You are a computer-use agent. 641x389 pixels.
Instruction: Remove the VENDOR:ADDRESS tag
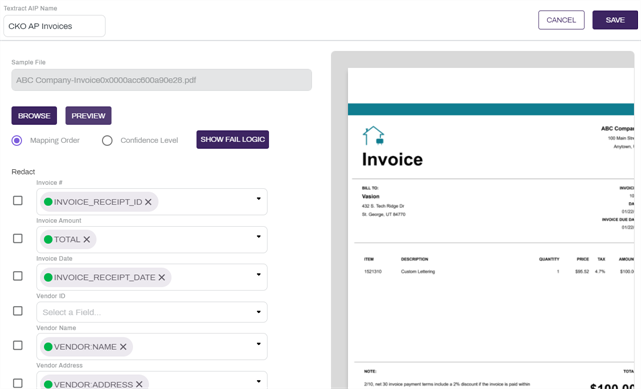(139, 385)
